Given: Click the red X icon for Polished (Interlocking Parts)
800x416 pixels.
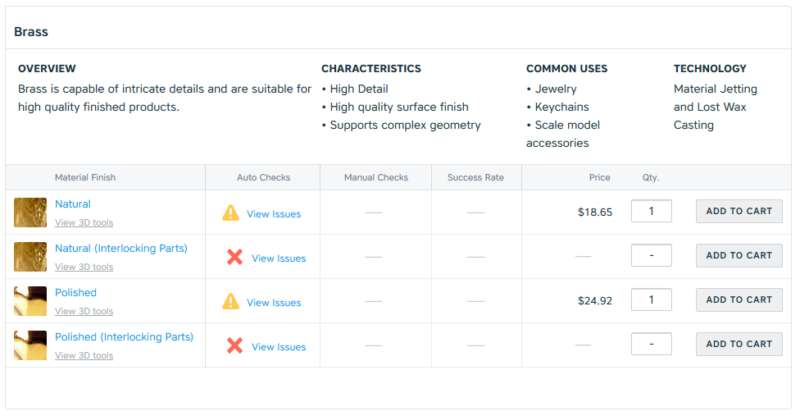Looking at the screenshot, I should pos(235,346).
